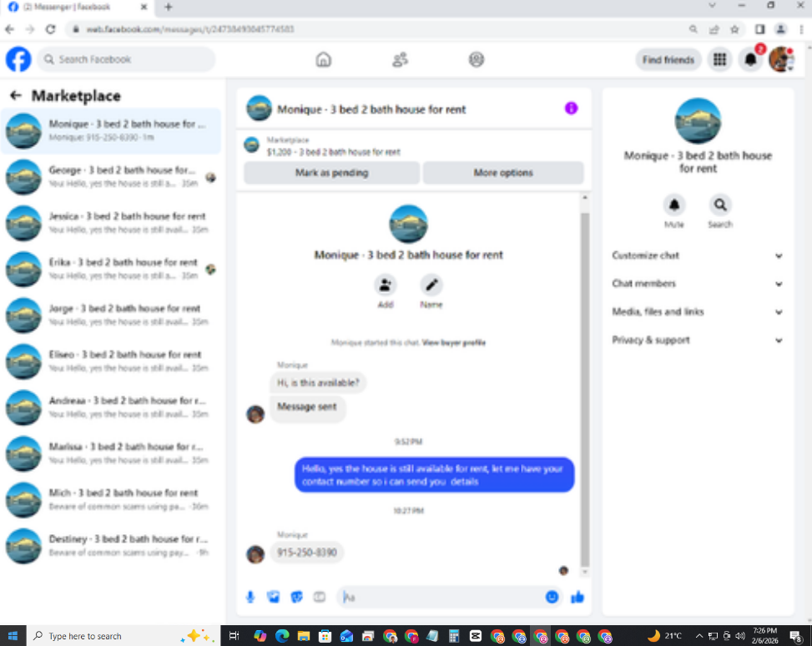Click the Search Facebook field
Viewport: 812px width, 646px height.
click(x=127, y=59)
